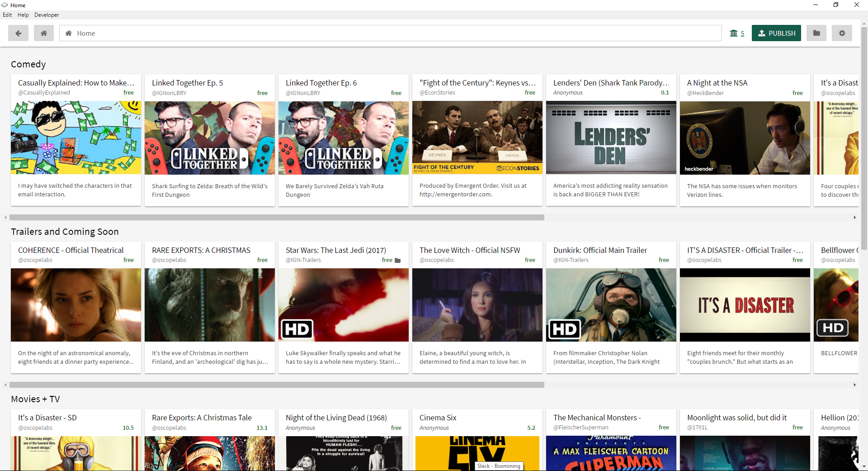Open The Love Witch trailer thumbnail

[x=477, y=305]
